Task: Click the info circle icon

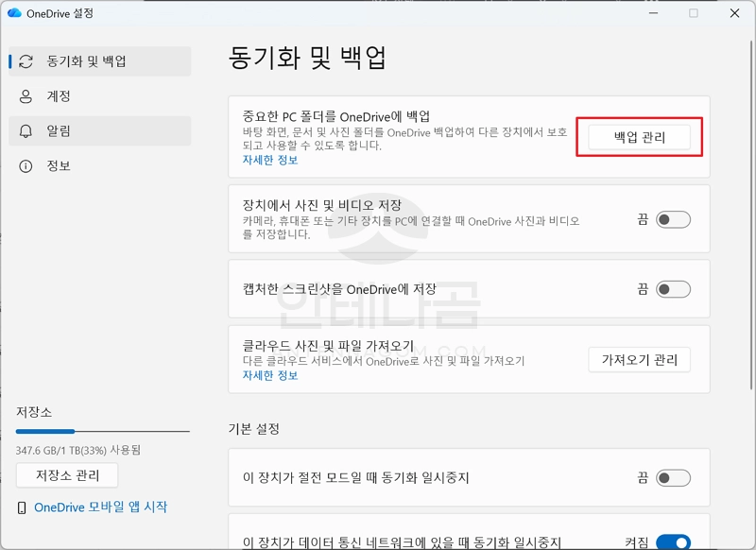Action: point(26,166)
